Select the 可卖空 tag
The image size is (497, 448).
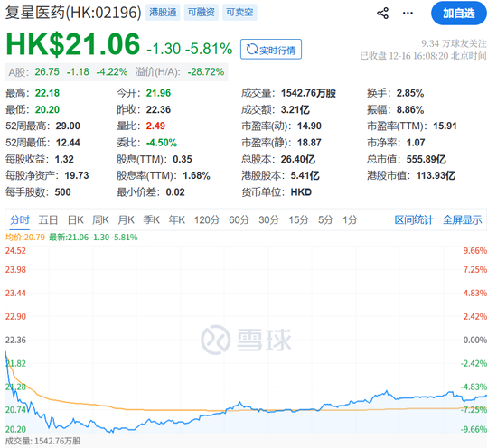tap(239, 13)
